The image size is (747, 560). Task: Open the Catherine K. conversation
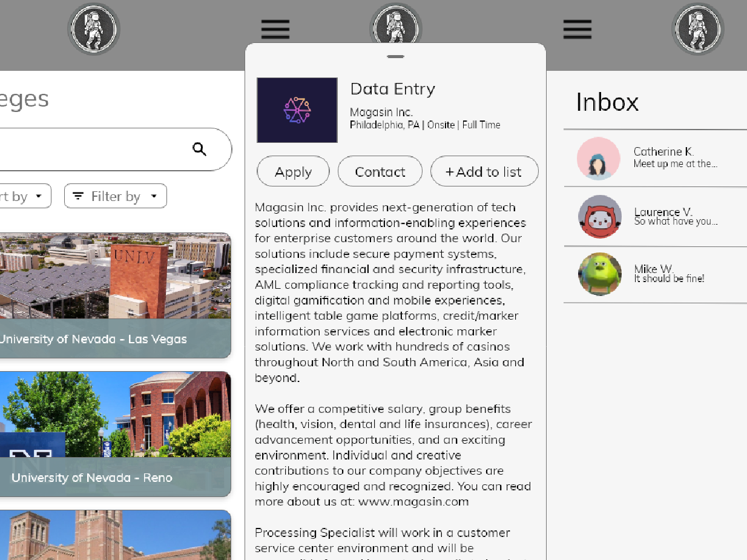point(655,159)
